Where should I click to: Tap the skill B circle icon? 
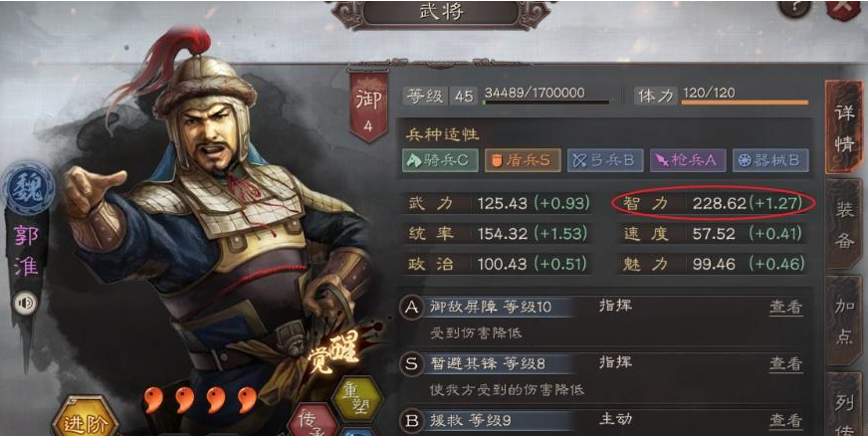click(412, 420)
